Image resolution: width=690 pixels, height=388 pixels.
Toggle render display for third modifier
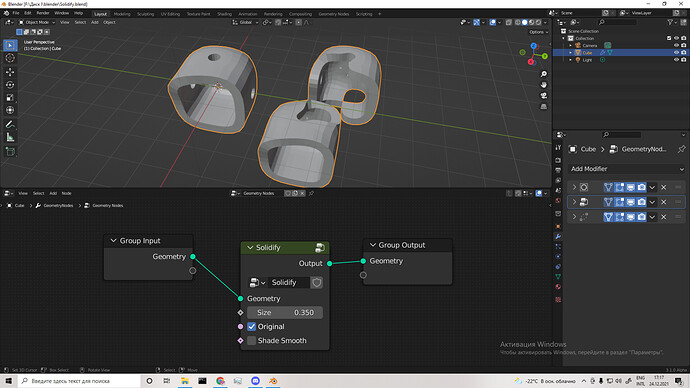(642, 217)
